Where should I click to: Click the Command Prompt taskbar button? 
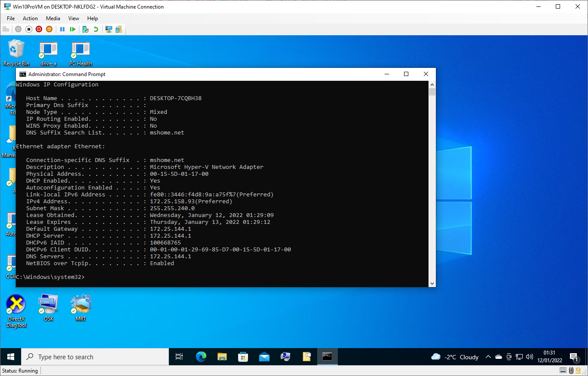tap(327, 357)
